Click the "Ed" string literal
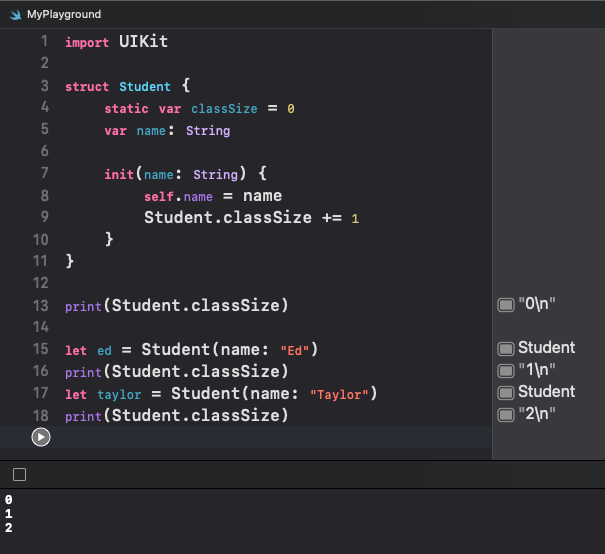The width and height of the screenshot is (605, 554). point(295,350)
